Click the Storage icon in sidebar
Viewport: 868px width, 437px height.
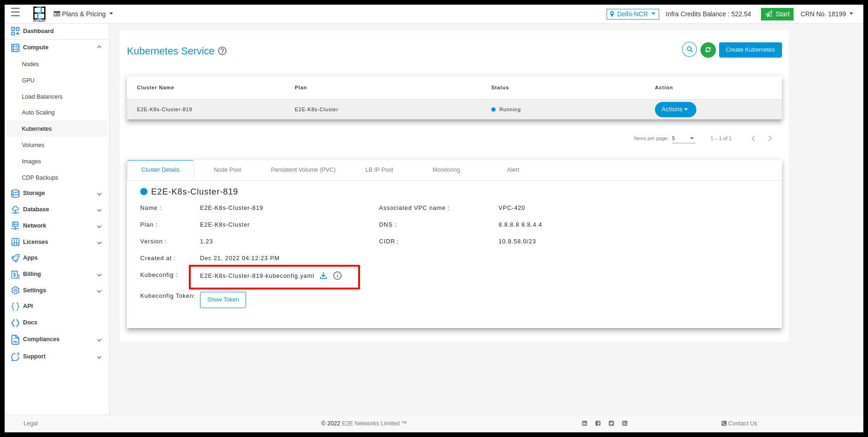click(15, 194)
